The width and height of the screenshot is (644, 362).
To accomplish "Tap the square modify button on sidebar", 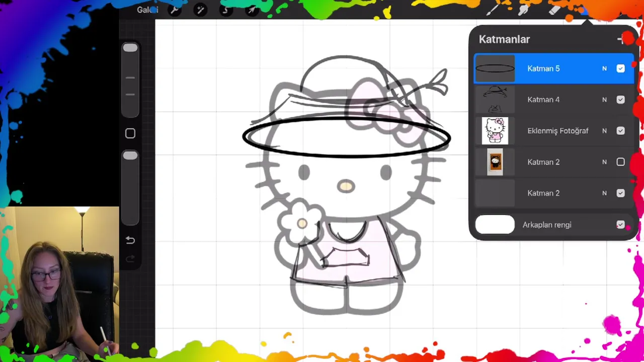I will tap(130, 133).
